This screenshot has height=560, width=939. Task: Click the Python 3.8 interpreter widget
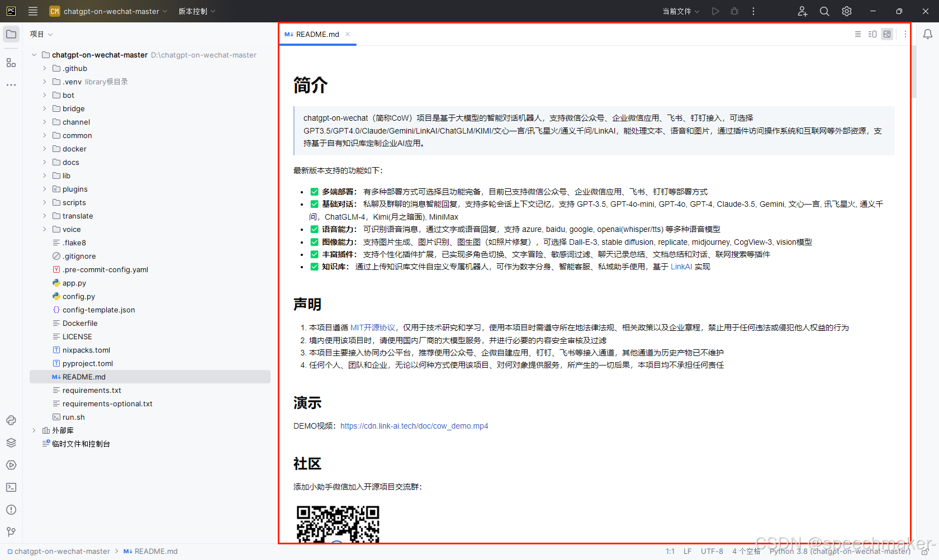pos(840,552)
